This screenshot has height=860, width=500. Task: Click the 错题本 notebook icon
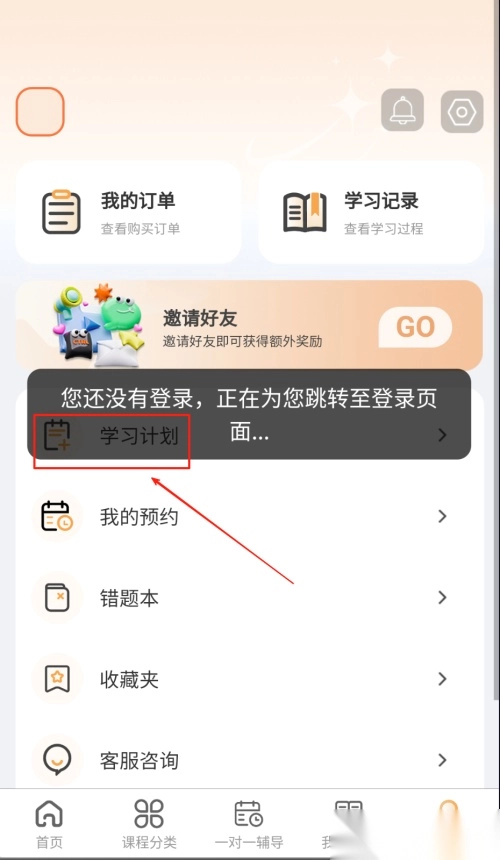tap(57, 597)
